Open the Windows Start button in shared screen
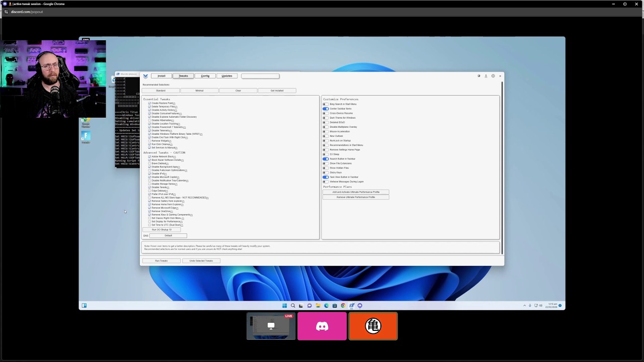Screen dimensions: 644x362 [x=284, y=305]
